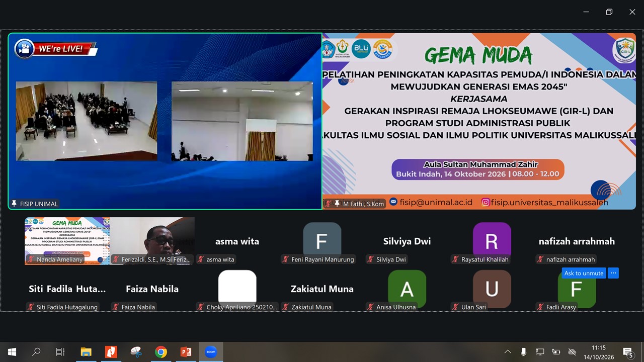Select Ferizaldi, S.E., M.Si video thumbnail

[x=152, y=241]
